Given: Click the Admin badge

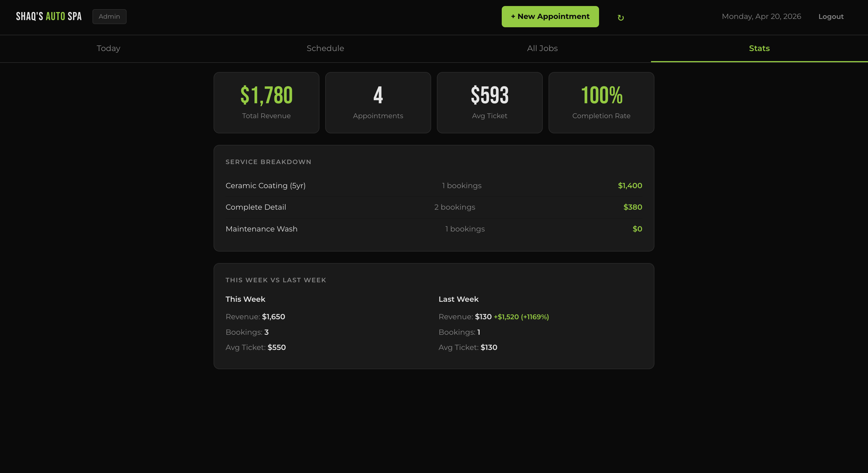Looking at the screenshot, I should tap(109, 17).
